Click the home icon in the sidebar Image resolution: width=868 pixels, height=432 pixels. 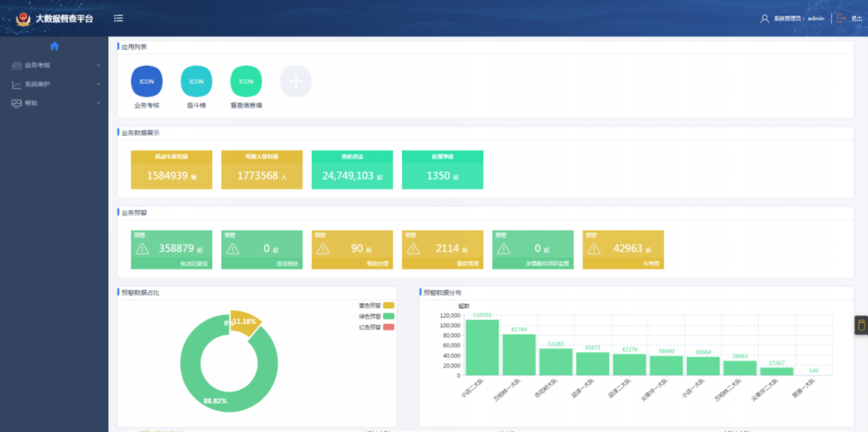click(x=55, y=47)
